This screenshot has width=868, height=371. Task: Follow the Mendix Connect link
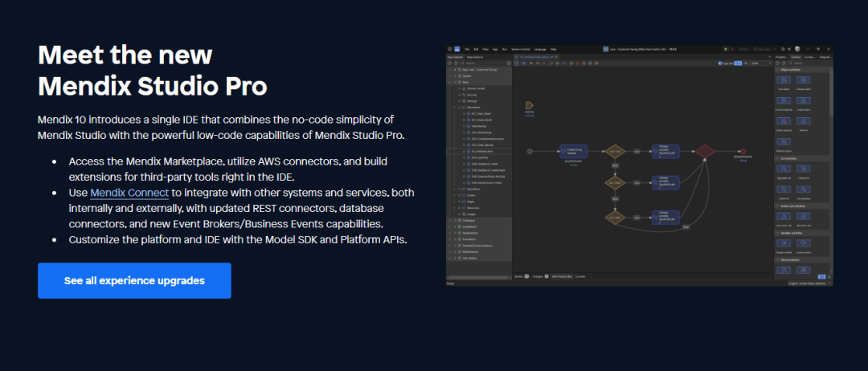[129, 193]
